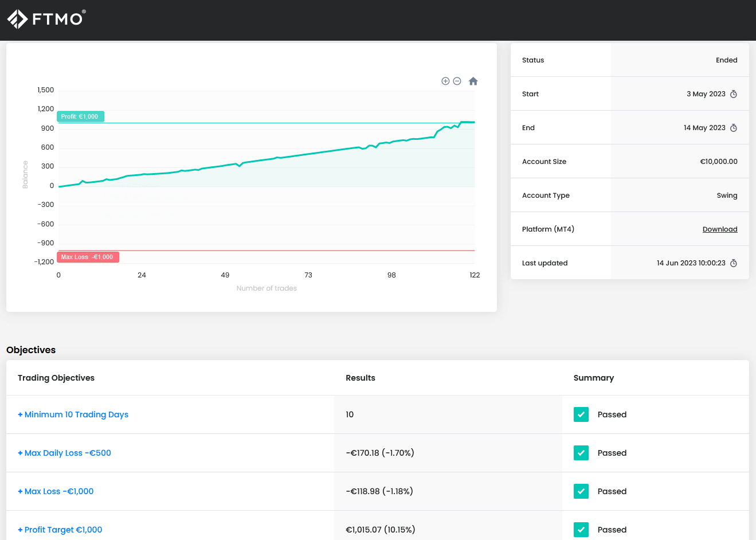756x540 pixels.
Task: Expand Profit Target €1,000 objective
Action: point(60,530)
